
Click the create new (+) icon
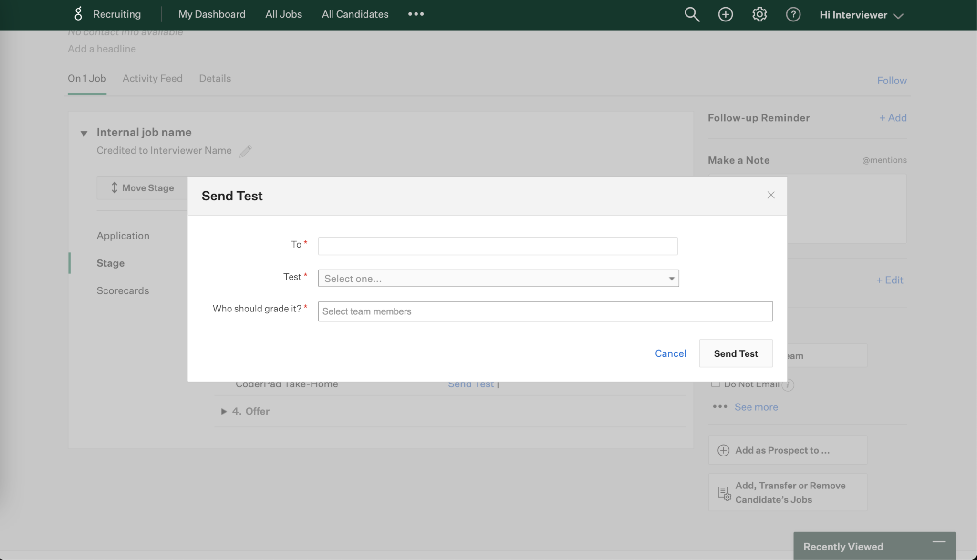point(725,14)
